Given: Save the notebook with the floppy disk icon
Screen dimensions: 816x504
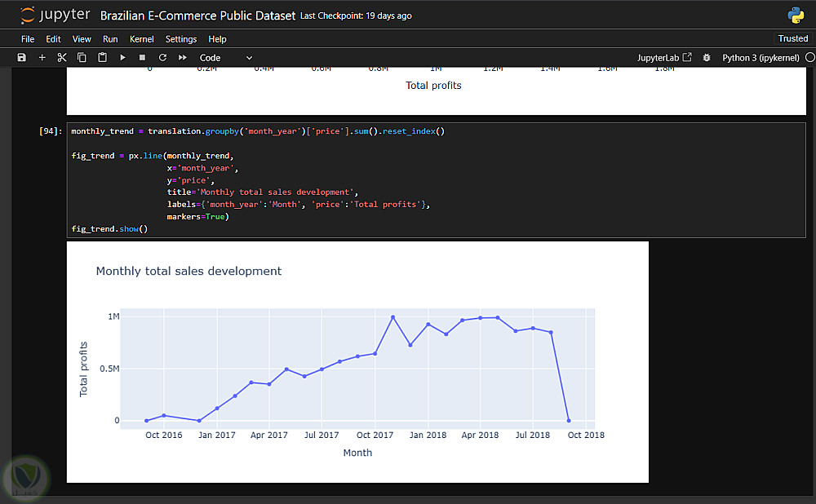Looking at the screenshot, I should (x=21, y=58).
